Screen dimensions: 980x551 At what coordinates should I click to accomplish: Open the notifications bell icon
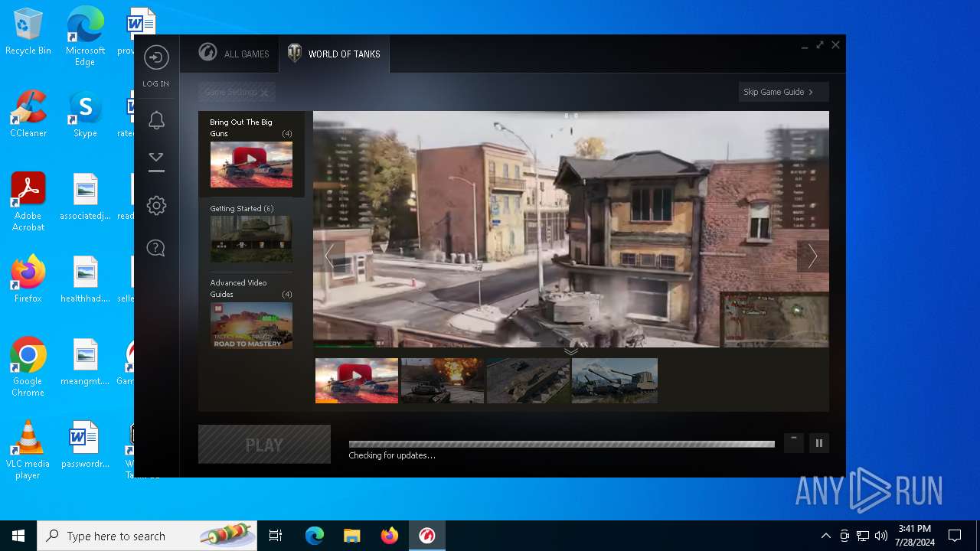tap(156, 120)
